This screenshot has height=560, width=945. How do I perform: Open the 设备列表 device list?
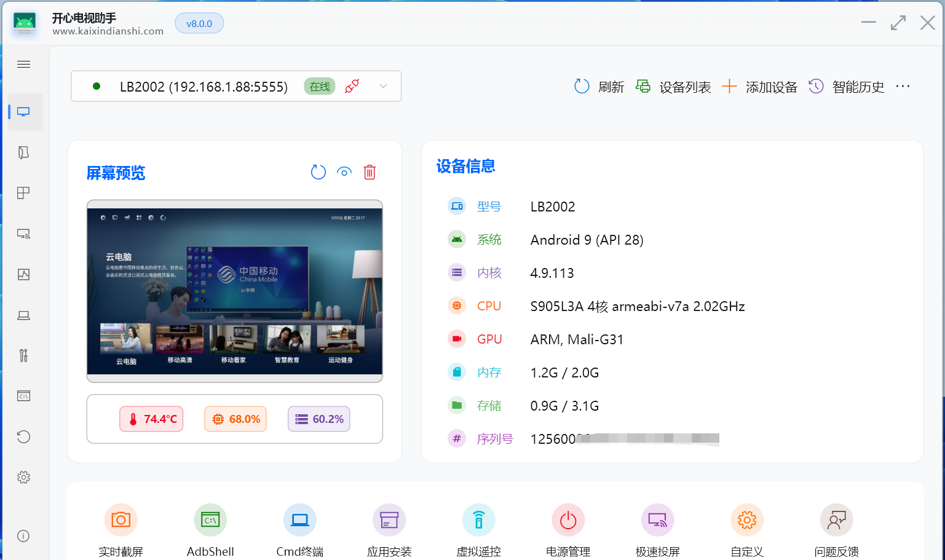(673, 87)
